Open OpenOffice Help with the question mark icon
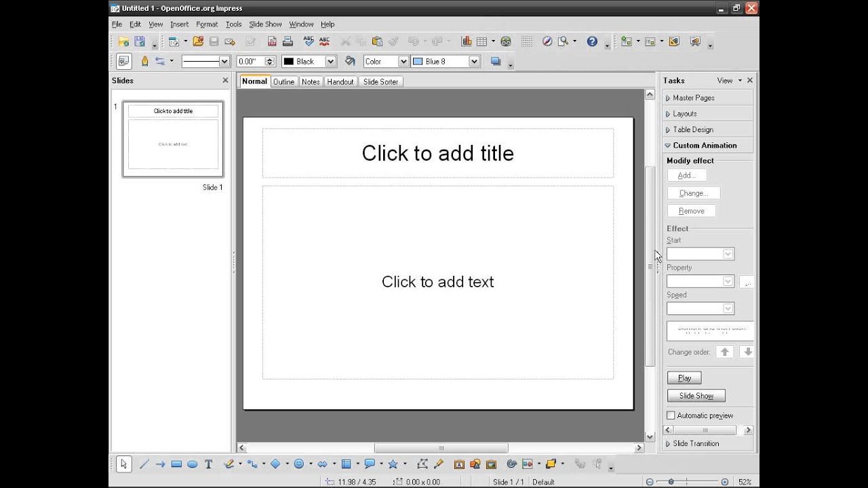This screenshot has width=868, height=488. point(592,41)
